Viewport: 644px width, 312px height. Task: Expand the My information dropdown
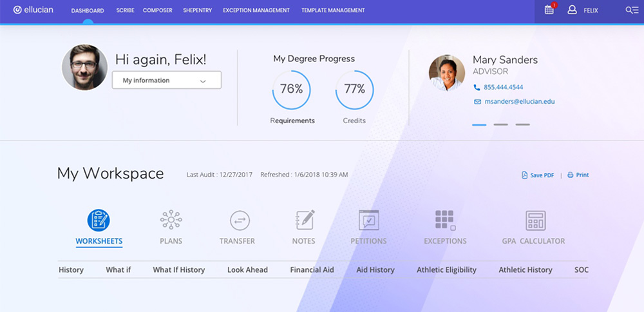166,81
